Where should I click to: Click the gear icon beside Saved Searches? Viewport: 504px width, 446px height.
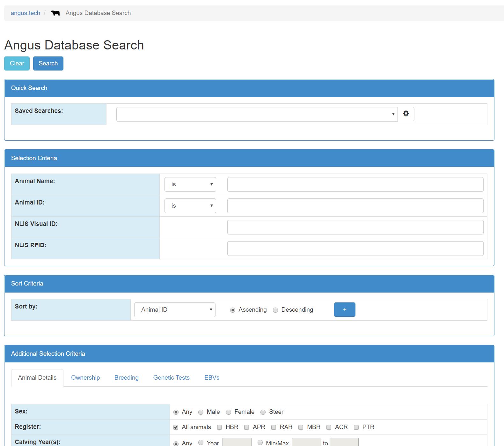[x=406, y=114]
